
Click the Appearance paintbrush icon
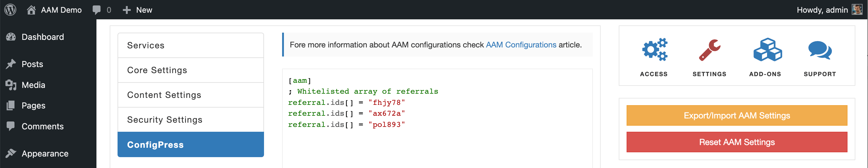(x=11, y=153)
